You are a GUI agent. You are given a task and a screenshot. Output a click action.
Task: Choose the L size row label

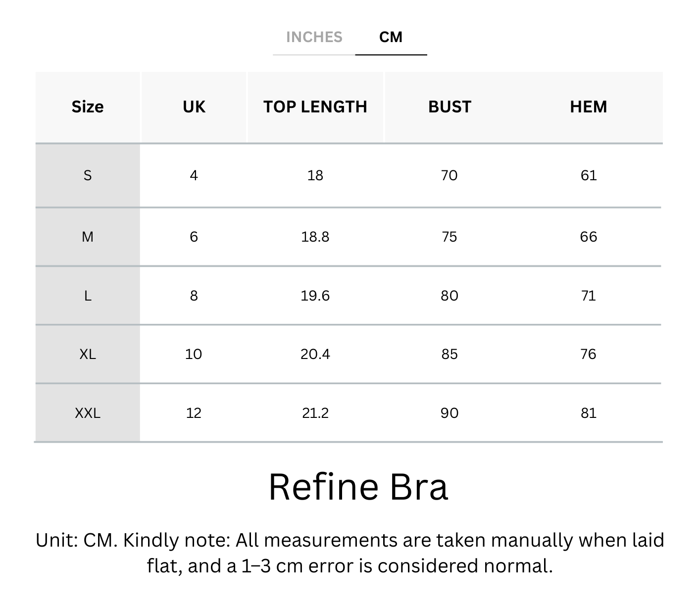[88, 296]
